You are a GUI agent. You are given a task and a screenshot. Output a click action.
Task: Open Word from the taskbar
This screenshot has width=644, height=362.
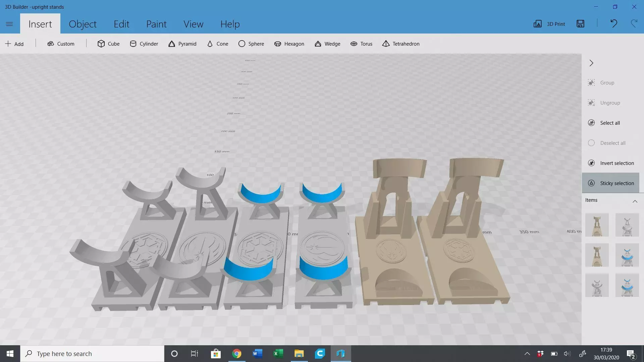click(257, 354)
